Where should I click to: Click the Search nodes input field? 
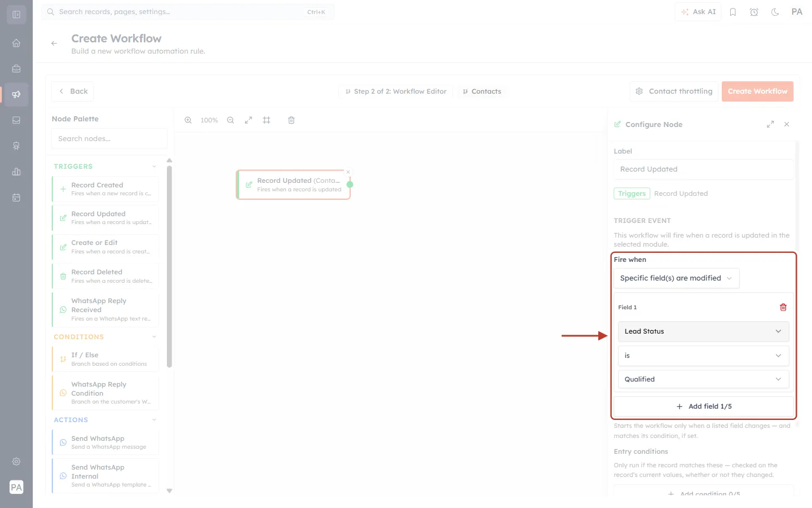109,139
